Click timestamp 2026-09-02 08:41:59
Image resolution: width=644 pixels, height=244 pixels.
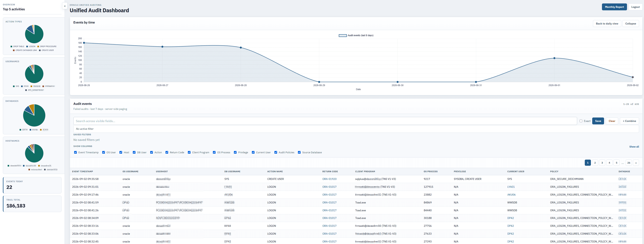85,202
